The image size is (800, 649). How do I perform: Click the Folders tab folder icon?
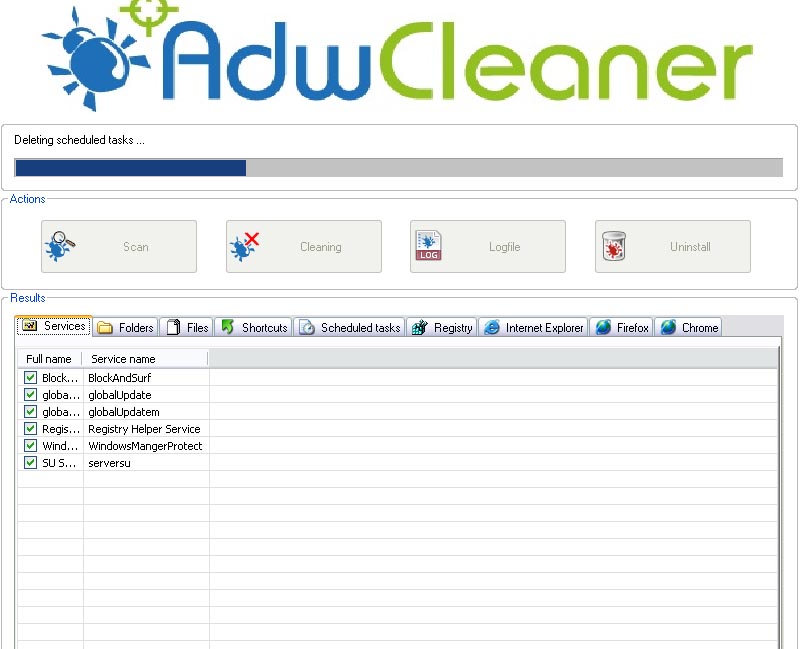coord(105,328)
